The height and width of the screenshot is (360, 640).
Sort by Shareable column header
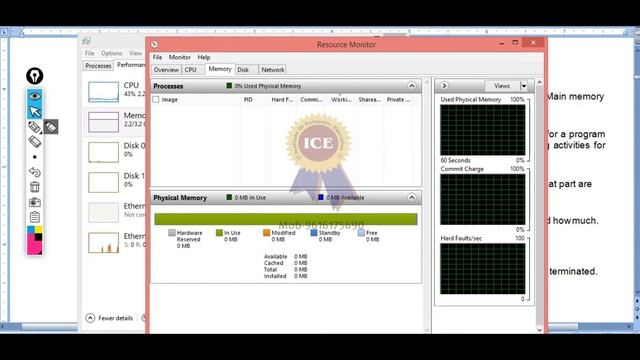click(x=369, y=100)
